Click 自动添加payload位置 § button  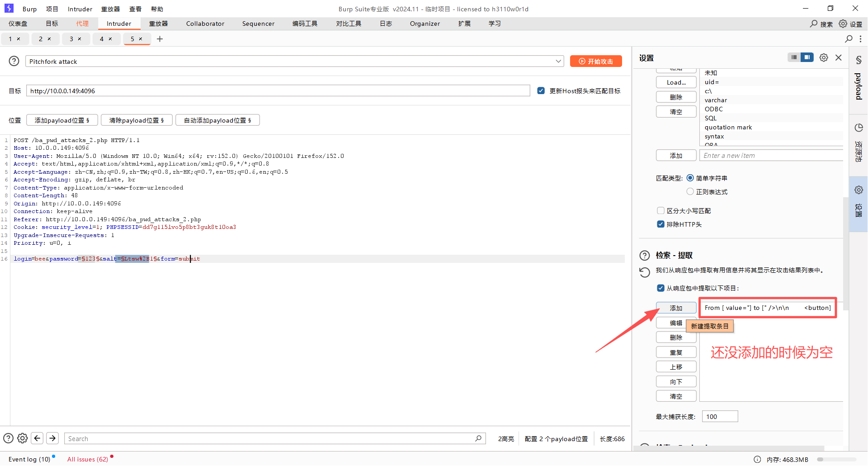pyautogui.click(x=217, y=120)
